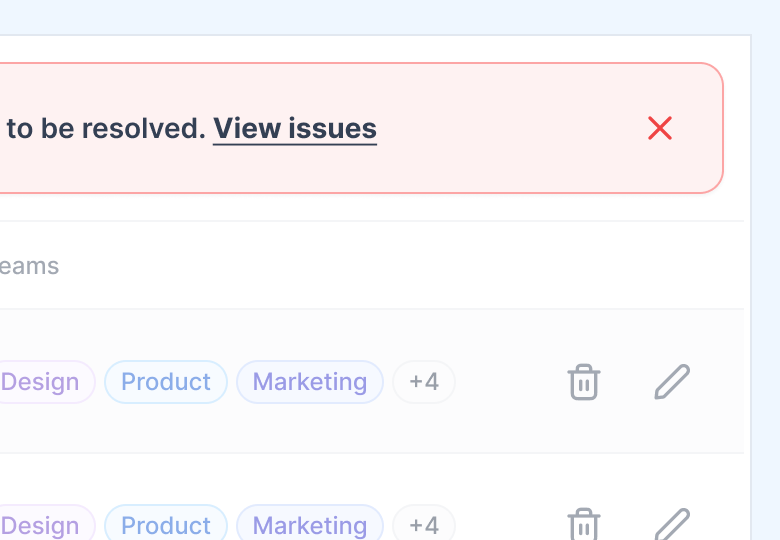The image size is (780, 540).
Task: Dismiss the red alert banner
Action: 660,128
